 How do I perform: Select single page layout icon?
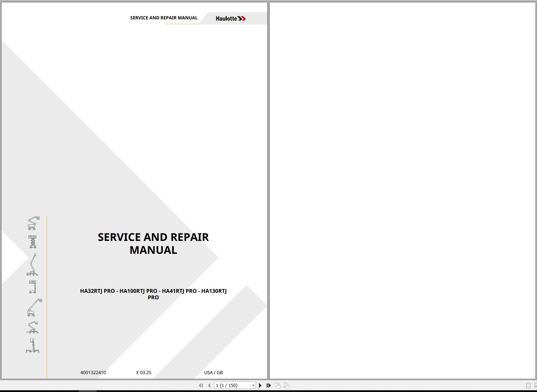528,386
